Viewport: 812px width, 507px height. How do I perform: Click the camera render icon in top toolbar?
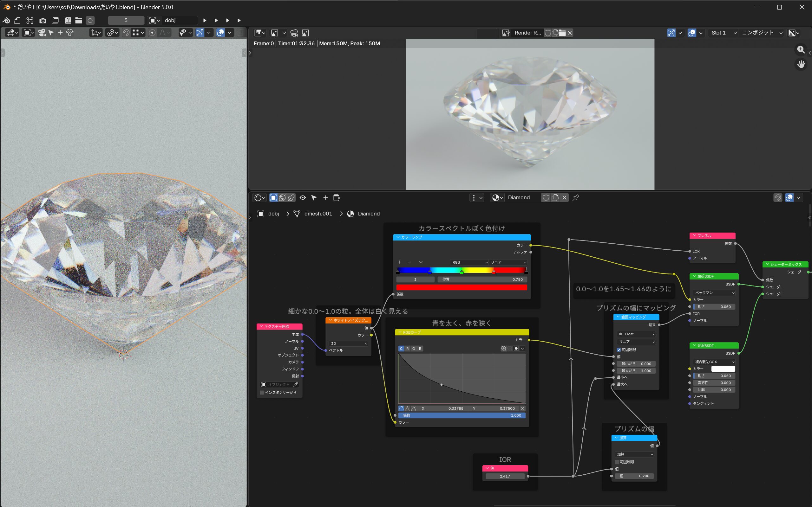[x=43, y=21]
